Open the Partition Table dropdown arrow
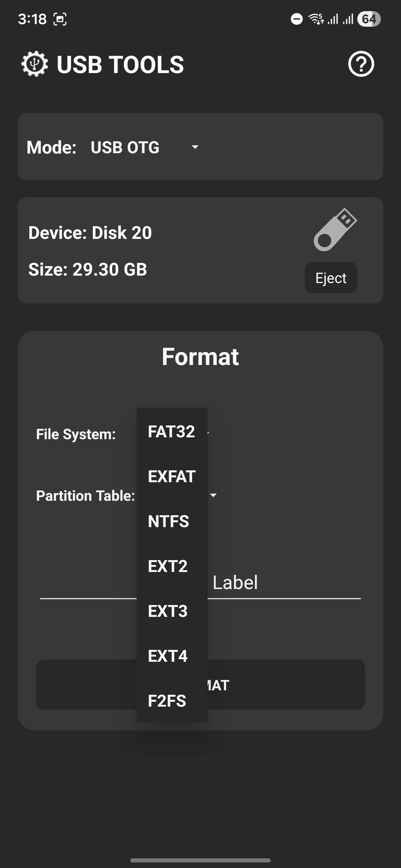Screen dimensions: 401x868 point(213,496)
